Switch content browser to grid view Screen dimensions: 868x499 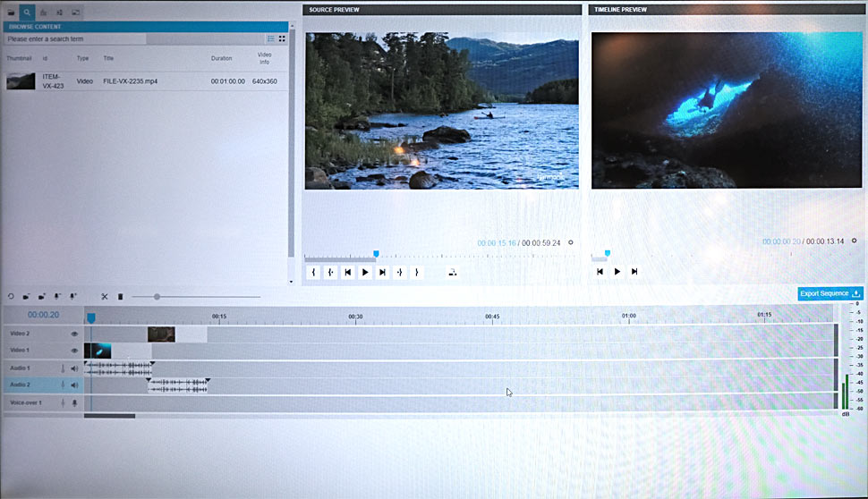(x=282, y=39)
